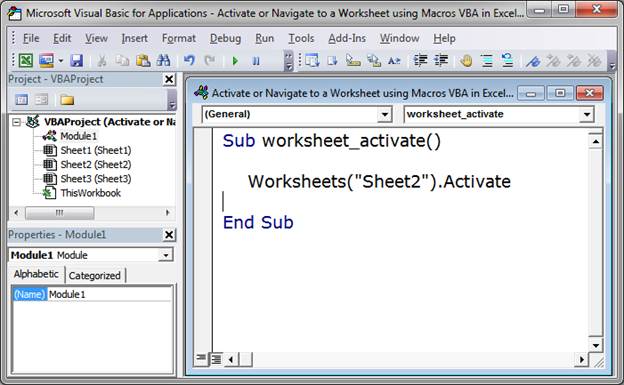
Task: Open the Run menu
Action: 264,38
